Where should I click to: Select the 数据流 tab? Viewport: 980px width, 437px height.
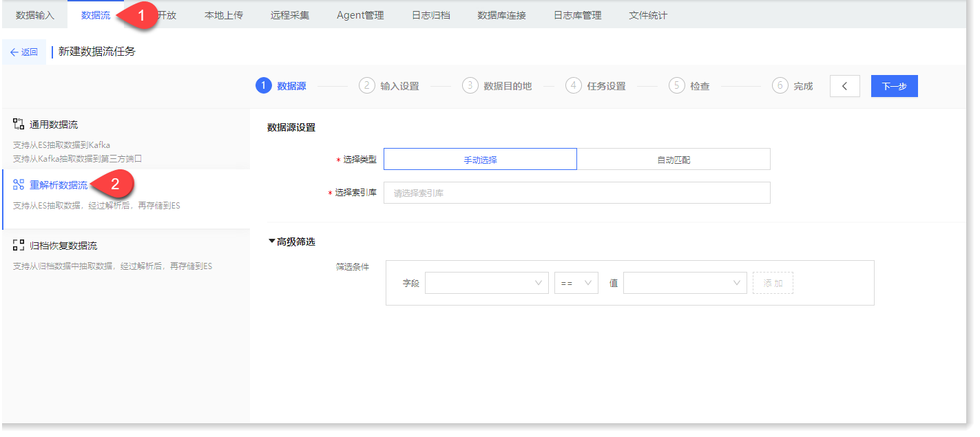96,14
